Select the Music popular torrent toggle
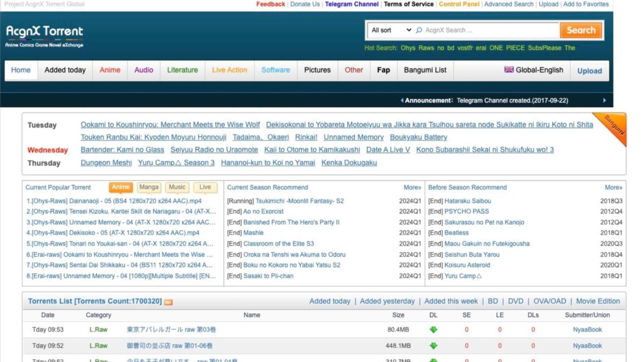 click(177, 187)
